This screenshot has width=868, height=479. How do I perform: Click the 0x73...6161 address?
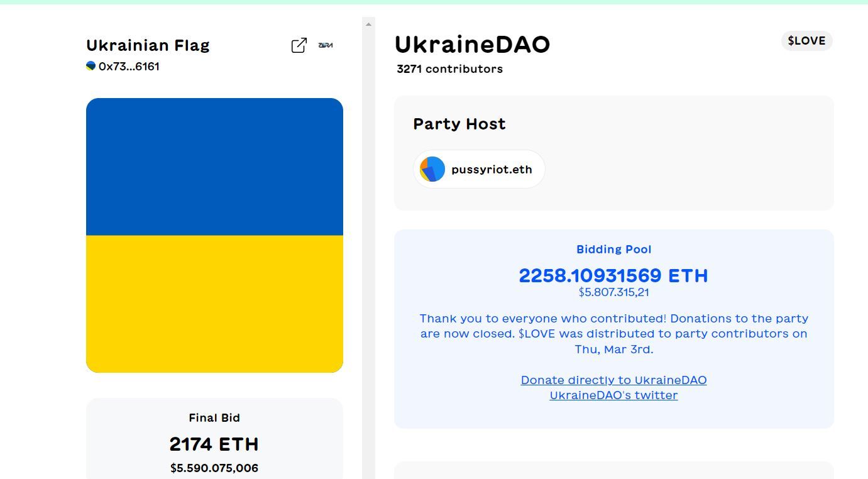(129, 66)
